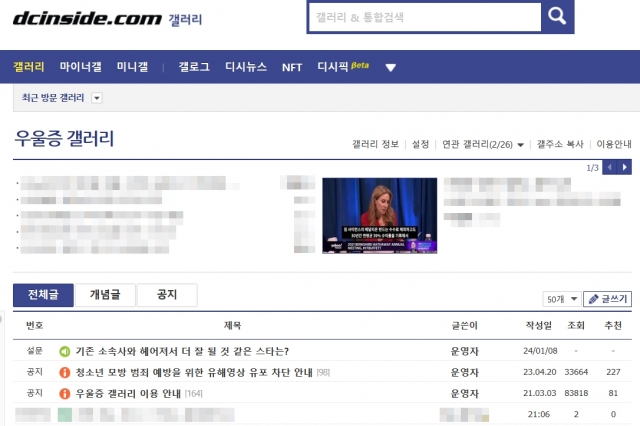Open 이용안내 link
Screen dimensions: 640x426
coord(614,144)
